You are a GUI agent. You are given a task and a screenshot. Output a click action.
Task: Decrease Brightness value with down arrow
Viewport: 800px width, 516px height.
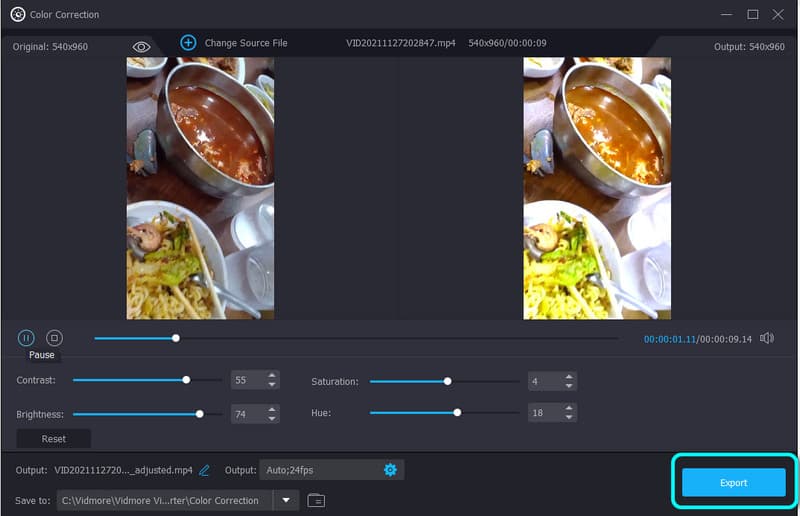click(x=272, y=418)
